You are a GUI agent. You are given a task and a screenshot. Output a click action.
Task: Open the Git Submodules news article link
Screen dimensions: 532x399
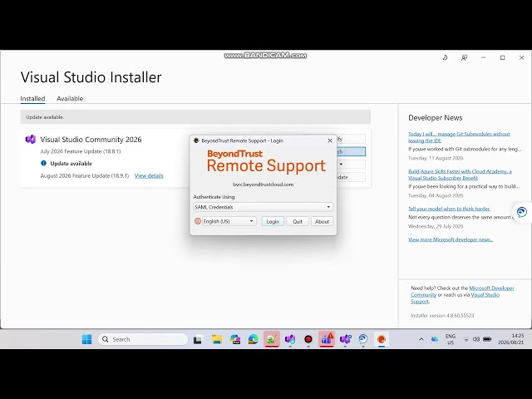coord(459,137)
